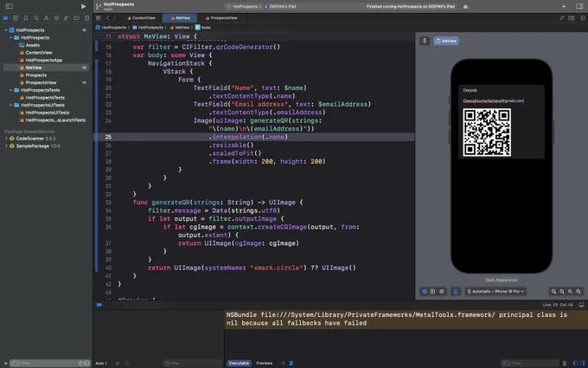Zoom preview canvas to 100 percent

point(562,292)
